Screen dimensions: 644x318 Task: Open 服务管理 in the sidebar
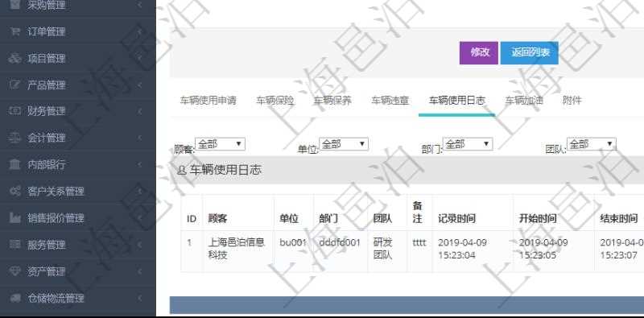(x=47, y=245)
